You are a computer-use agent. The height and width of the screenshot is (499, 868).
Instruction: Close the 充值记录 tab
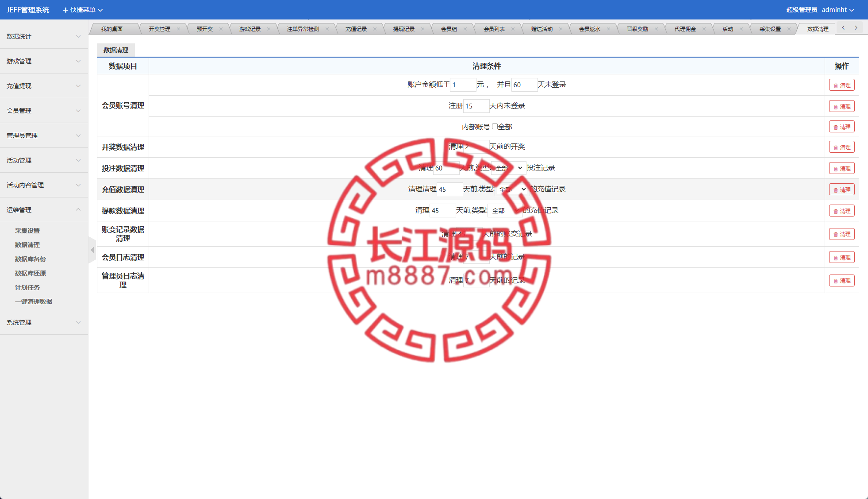click(x=375, y=29)
